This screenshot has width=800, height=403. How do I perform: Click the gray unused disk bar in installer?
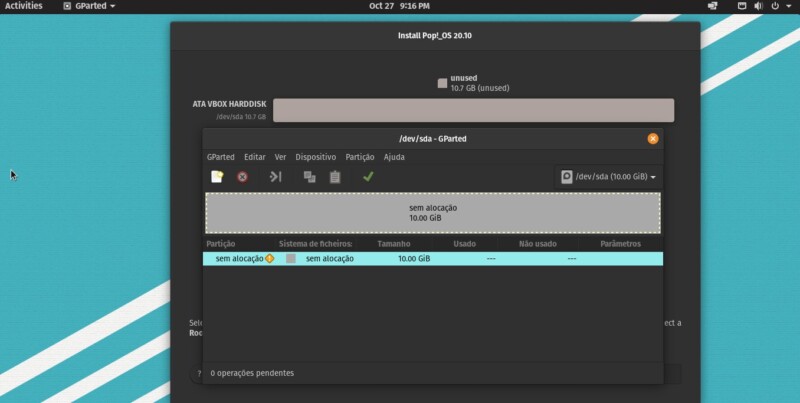click(473, 110)
